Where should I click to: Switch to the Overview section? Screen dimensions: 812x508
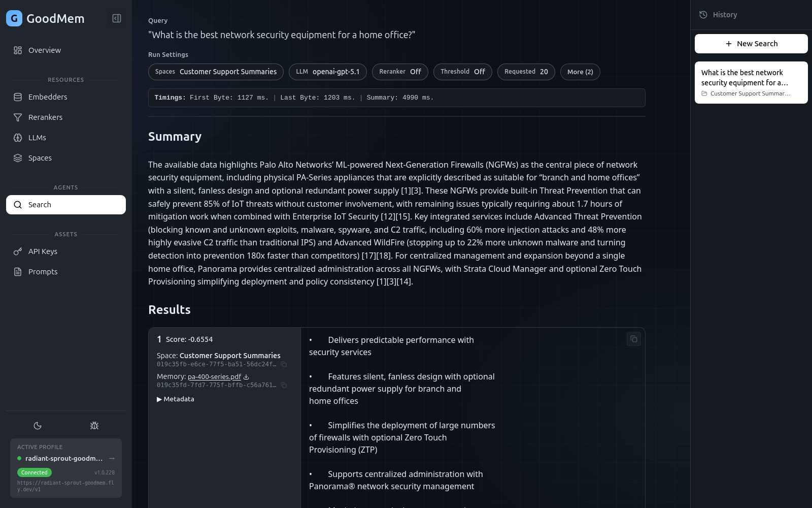tap(44, 50)
